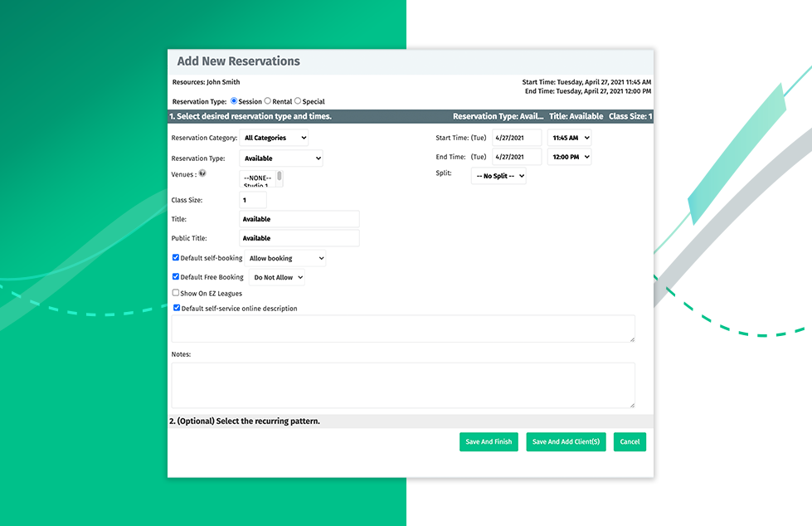Expand the Reservation Type Available dropdown

click(281, 158)
